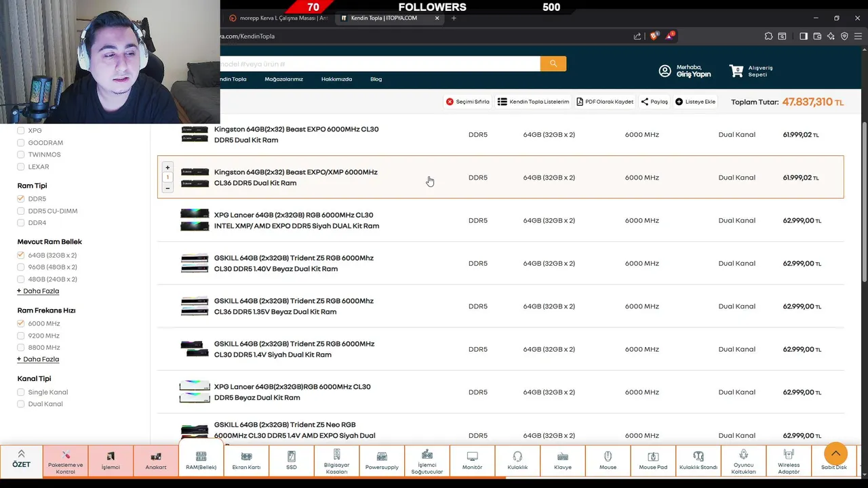Viewport: 868px width, 488px height.
Task: Click PDF Olarak Kaydet
Action: tap(605, 102)
